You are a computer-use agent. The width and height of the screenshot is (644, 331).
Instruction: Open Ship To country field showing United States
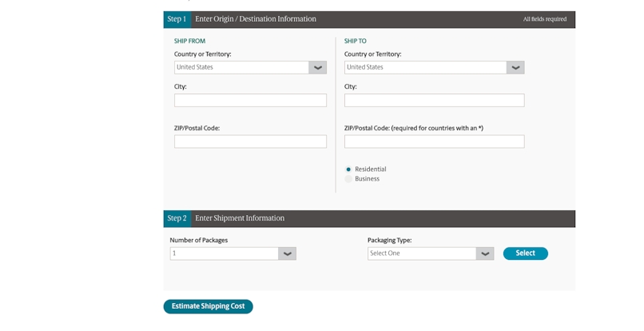pos(425,68)
